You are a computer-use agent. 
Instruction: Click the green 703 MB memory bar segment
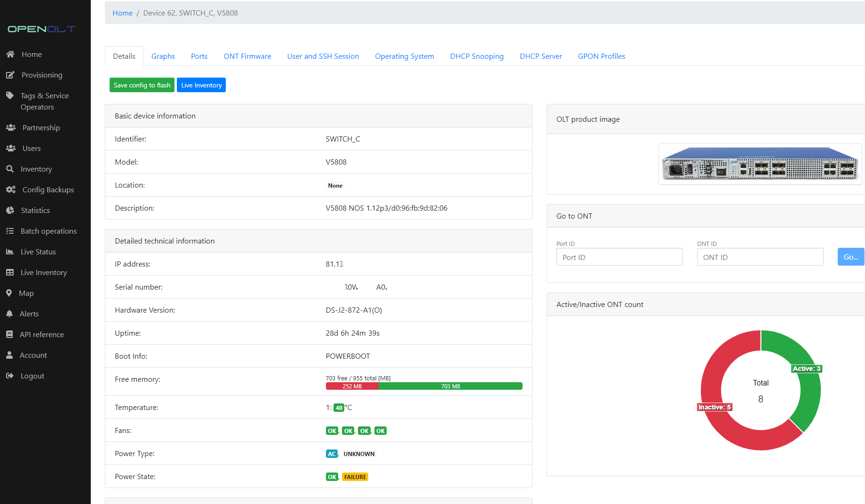point(451,386)
